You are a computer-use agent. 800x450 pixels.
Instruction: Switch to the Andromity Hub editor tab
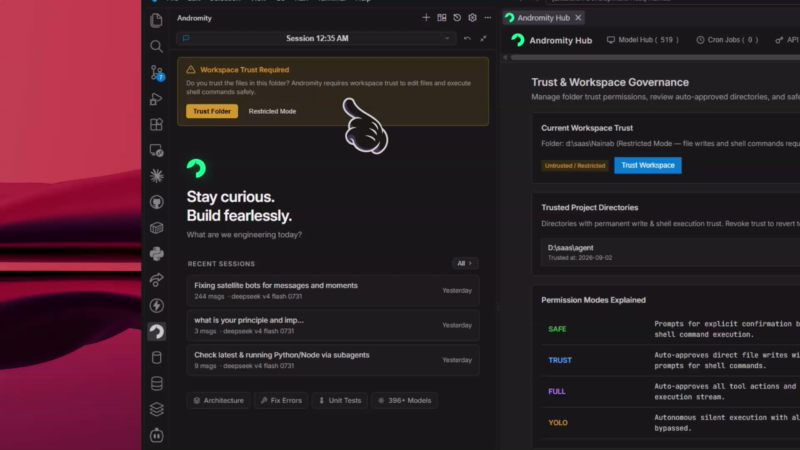coord(543,18)
